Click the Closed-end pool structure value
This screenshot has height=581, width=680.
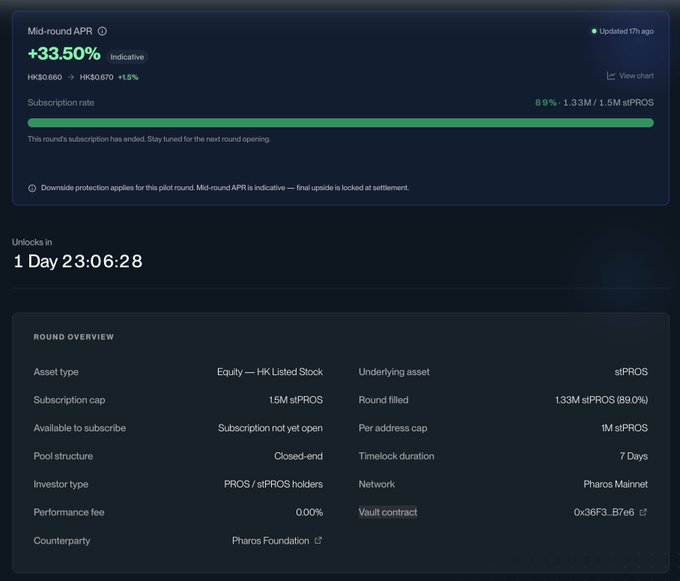pyautogui.click(x=298, y=456)
